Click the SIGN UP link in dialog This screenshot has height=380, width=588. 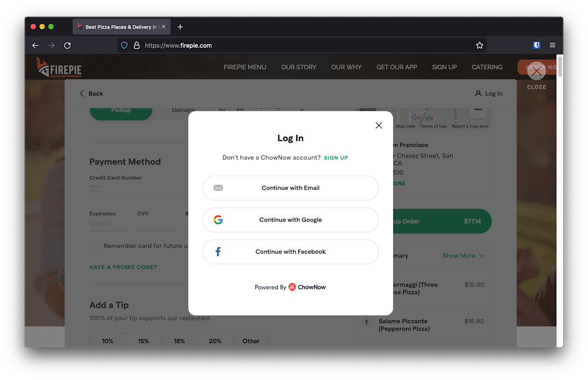point(336,158)
